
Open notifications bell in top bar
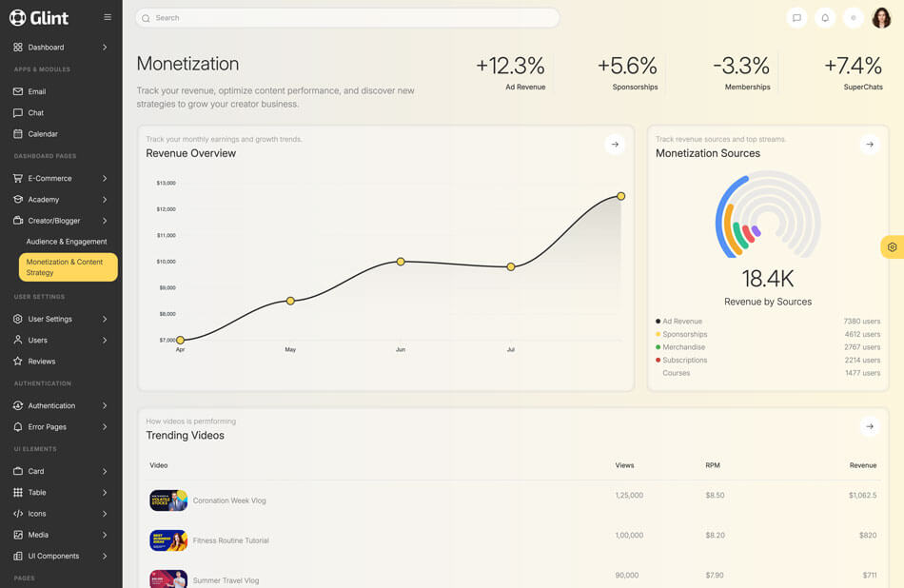(x=825, y=18)
